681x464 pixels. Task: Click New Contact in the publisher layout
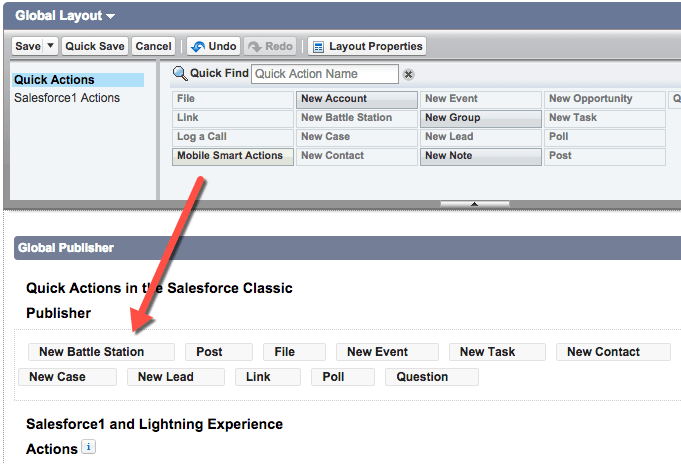(x=613, y=352)
